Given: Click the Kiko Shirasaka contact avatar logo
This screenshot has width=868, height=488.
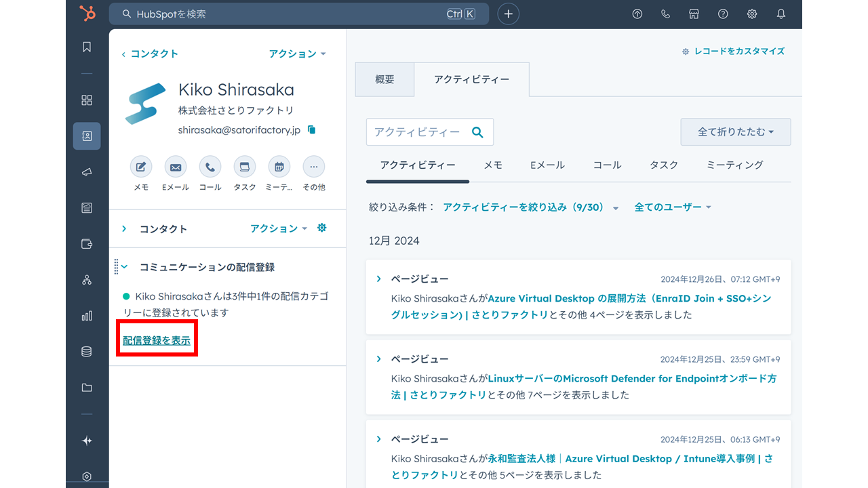Looking at the screenshot, I should [145, 104].
